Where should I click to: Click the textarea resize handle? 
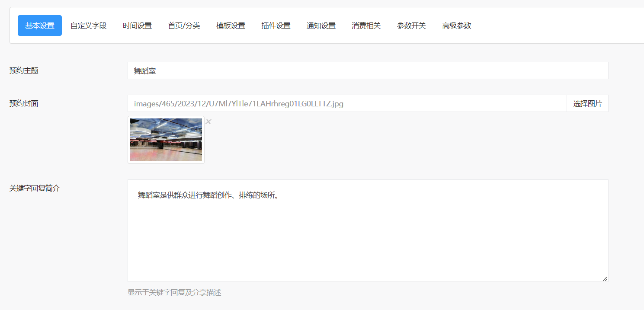point(605,278)
